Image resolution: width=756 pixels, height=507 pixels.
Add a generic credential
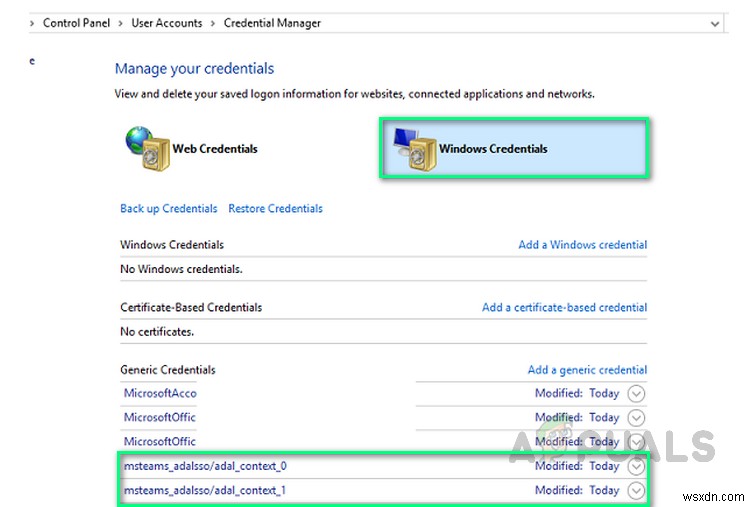[587, 370]
